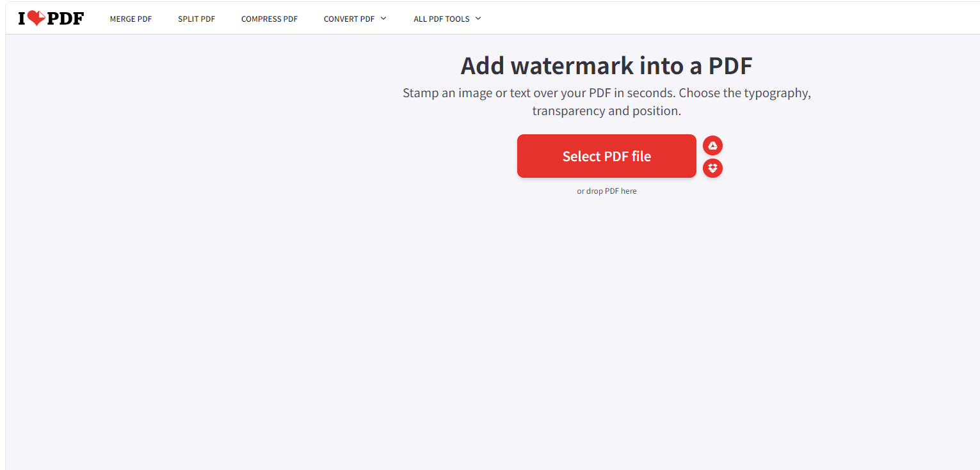This screenshot has height=470, width=980.
Task: Click the word "Add" in the page heading
Action: [x=482, y=66]
